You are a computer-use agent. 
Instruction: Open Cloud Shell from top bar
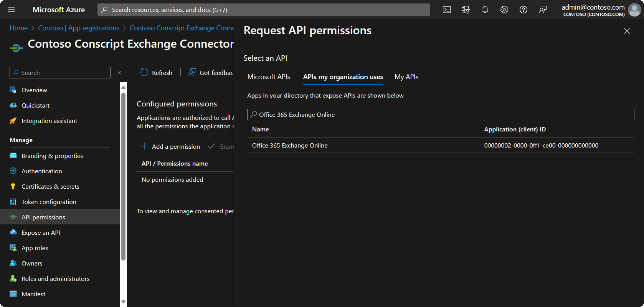click(x=447, y=10)
